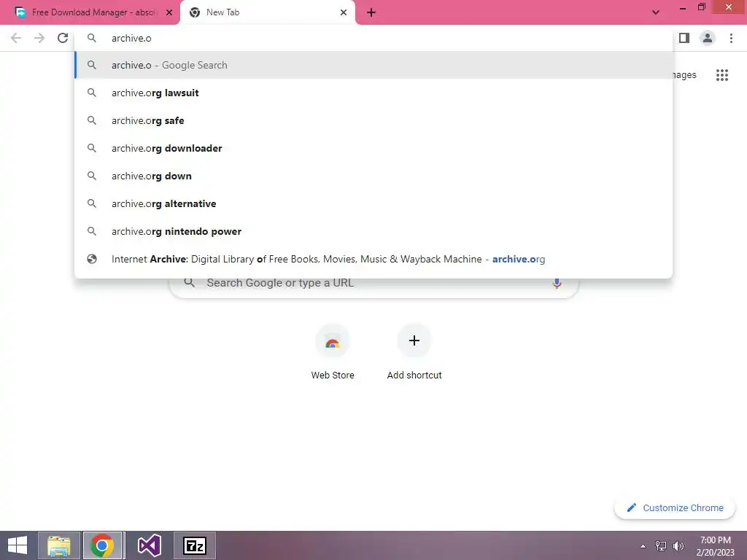The height and width of the screenshot is (560, 747).
Task: Start voice search with the microphone icon
Action: tap(557, 283)
